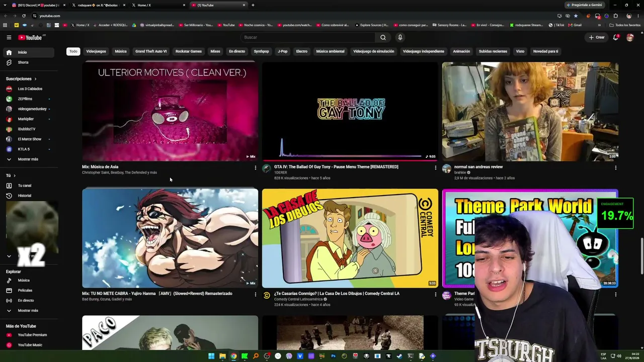Open options menu for GTA IV Ballad video
Viewport: 644px width, 362px height.
pos(435,168)
